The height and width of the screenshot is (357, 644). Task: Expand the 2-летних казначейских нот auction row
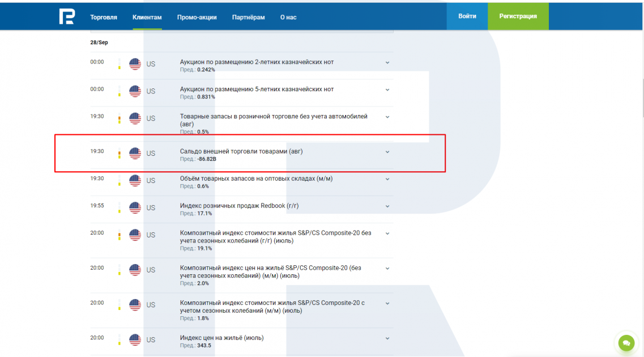point(387,63)
